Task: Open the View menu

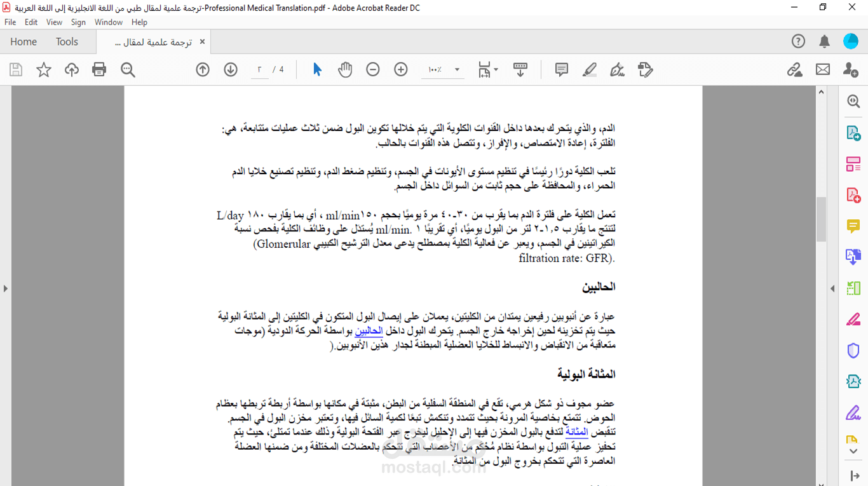Action: pos(55,22)
